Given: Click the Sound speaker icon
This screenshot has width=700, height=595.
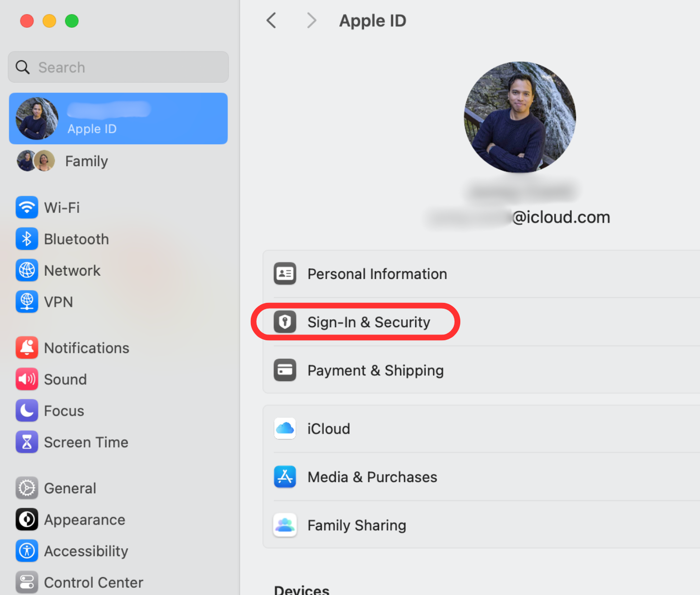Looking at the screenshot, I should point(27,379).
